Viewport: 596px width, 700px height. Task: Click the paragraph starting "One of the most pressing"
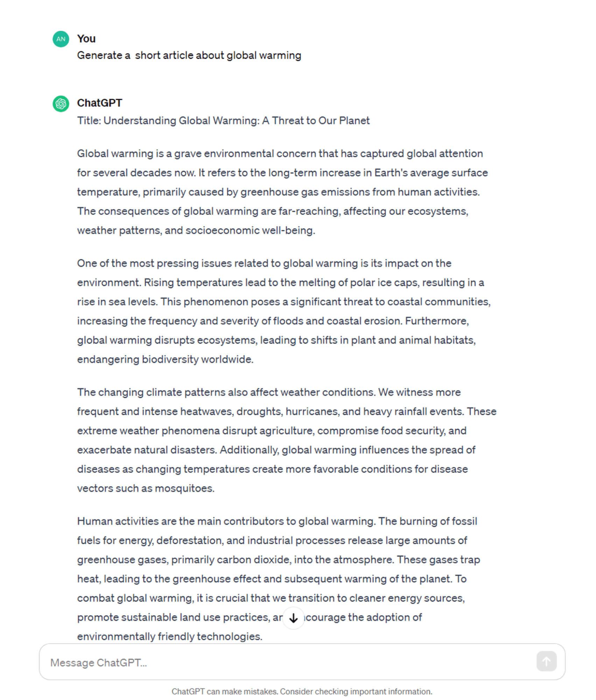(x=284, y=311)
